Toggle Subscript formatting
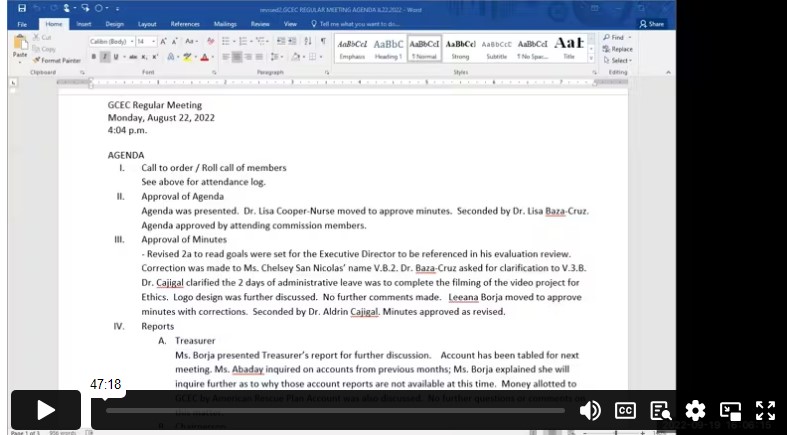 pyautogui.click(x=144, y=57)
